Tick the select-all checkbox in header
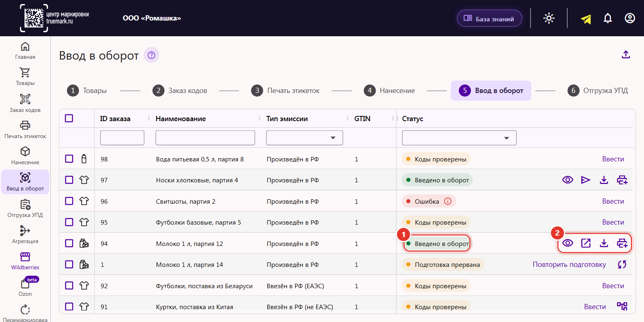This screenshot has width=644, height=322. click(x=69, y=118)
